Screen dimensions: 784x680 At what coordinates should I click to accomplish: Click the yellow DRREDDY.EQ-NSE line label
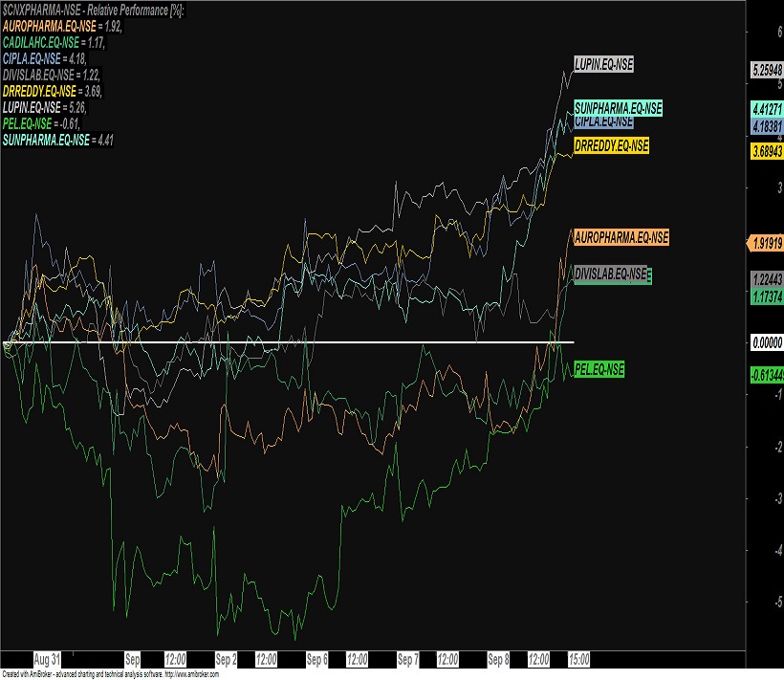point(611,145)
